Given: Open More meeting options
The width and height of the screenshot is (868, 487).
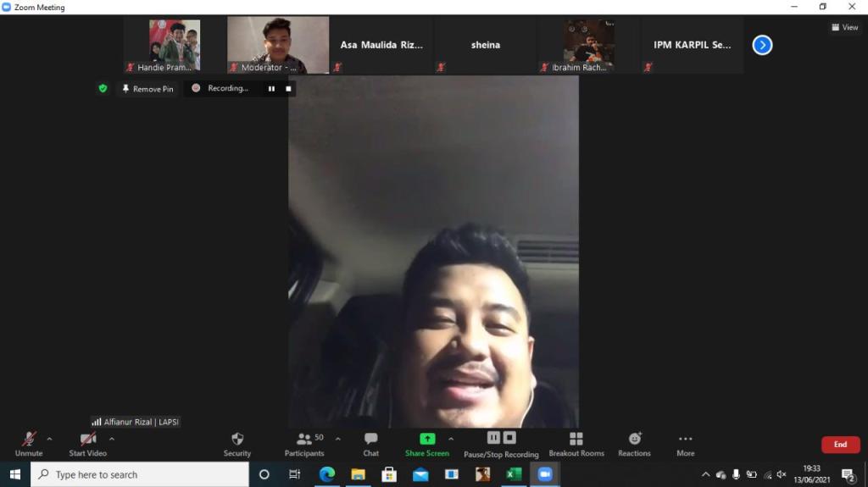Looking at the screenshot, I should 685,443.
